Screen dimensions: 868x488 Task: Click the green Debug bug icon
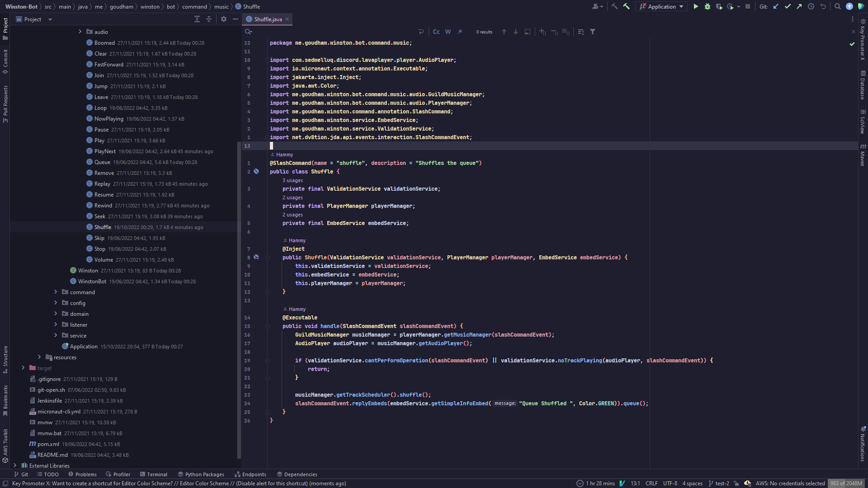[x=708, y=6]
